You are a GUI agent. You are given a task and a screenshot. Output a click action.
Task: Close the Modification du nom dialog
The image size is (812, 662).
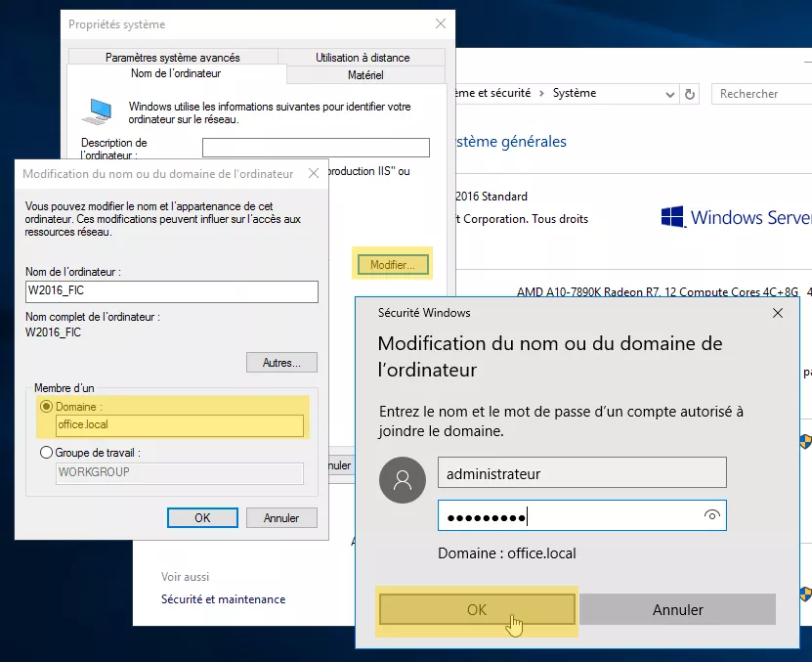tap(314, 173)
